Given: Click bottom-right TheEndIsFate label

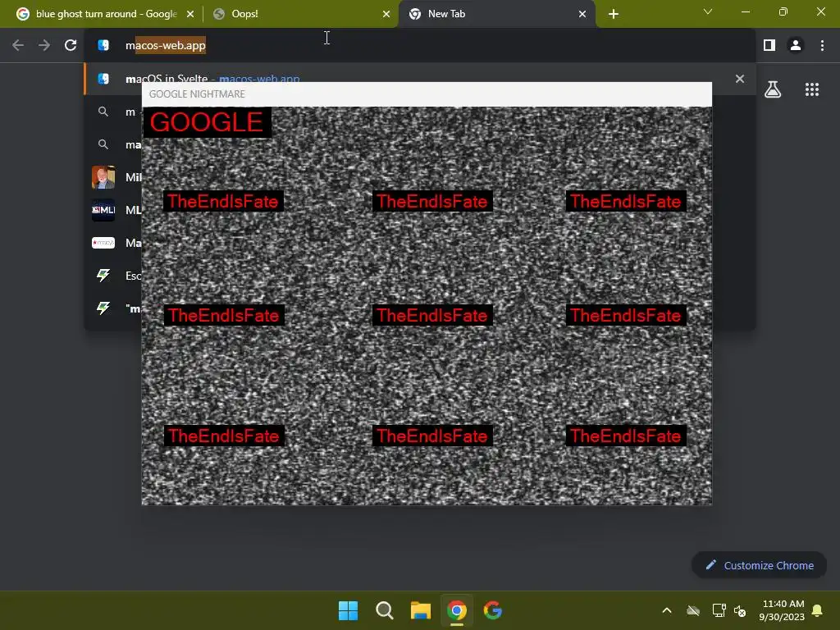Looking at the screenshot, I should click(626, 436).
